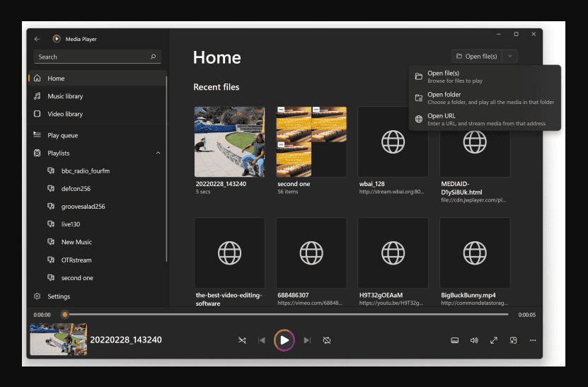Enter full screen mode
Image resolution: width=588 pixels, height=387 pixels.
[493, 340]
